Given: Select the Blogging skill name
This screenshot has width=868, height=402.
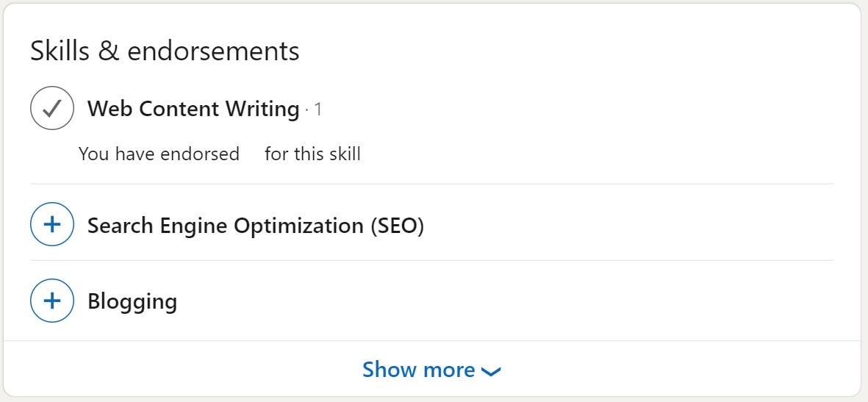Looking at the screenshot, I should (x=132, y=301).
